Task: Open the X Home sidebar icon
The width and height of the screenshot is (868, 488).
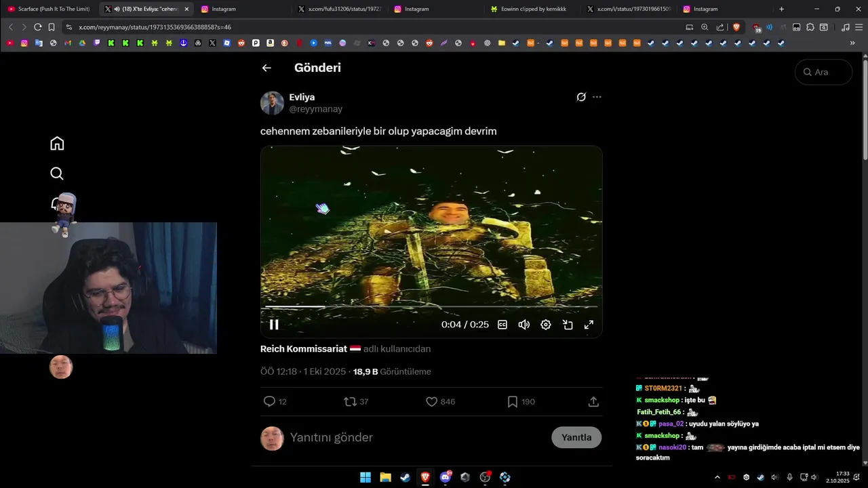Action: [x=57, y=143]
